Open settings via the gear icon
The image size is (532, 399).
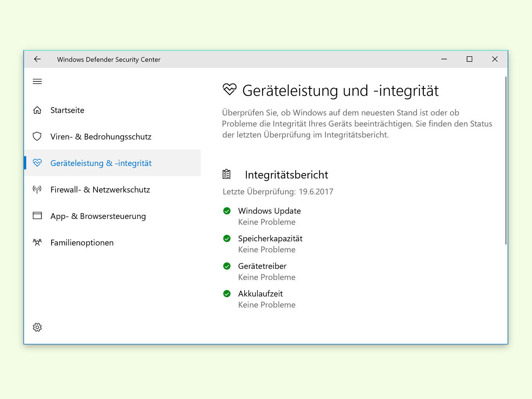37,327
